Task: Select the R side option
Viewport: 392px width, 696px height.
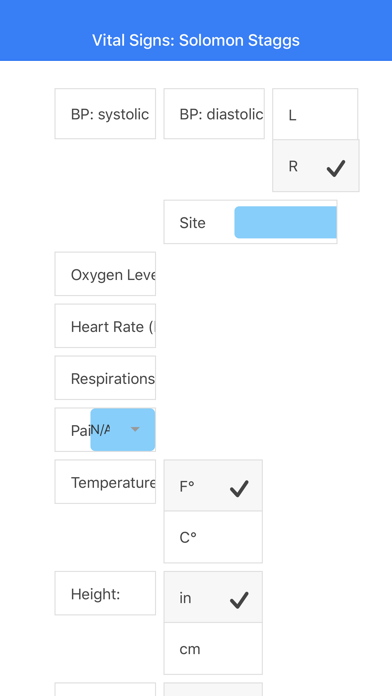Action: [x=316, y=166]
